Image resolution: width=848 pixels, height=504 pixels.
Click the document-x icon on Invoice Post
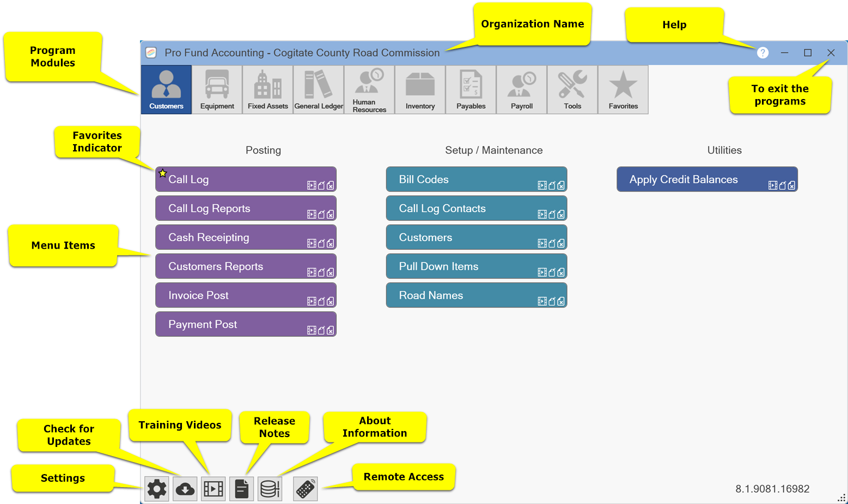tap(330, 301)
